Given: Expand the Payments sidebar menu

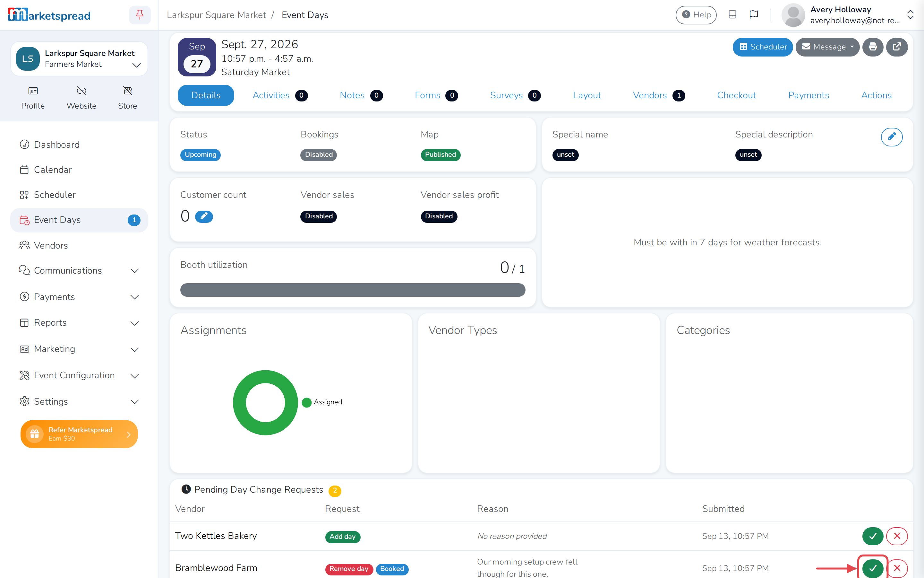Looking at the screenshot, I should (79, 297).
